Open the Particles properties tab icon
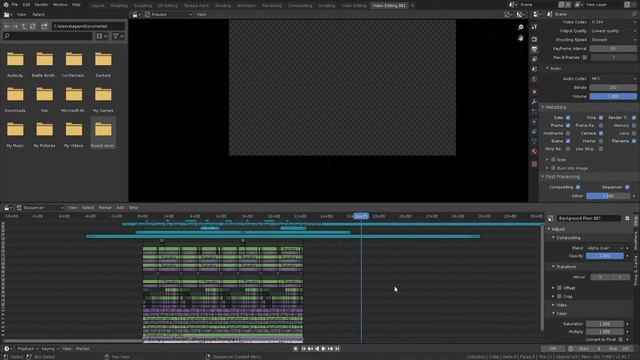The image size is (640, 360). (534, 111)
